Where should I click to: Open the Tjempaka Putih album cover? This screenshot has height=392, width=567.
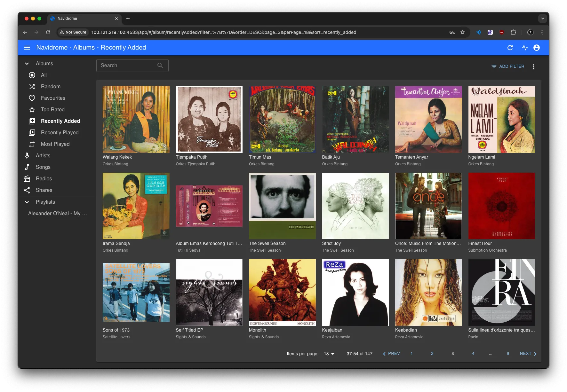209,119
